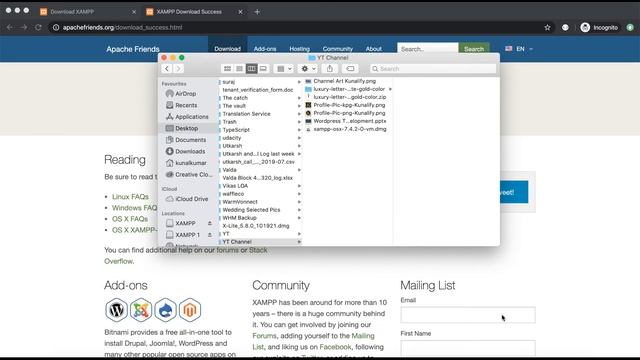The height and width of the screenshot is (360, 640).
Task: Open Finder group-by dropdown
Action: tap(284, 69)
